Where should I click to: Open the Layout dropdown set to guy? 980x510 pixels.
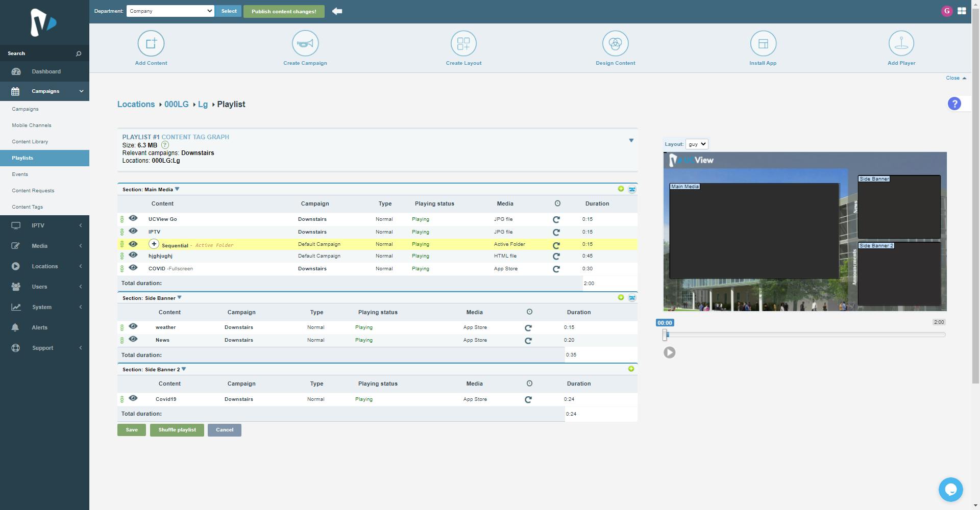point(697,144)
